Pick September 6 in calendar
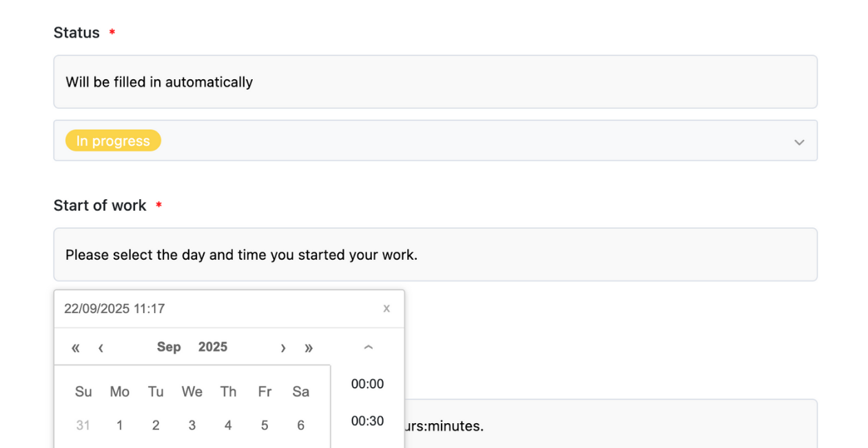 coord(300,425)
